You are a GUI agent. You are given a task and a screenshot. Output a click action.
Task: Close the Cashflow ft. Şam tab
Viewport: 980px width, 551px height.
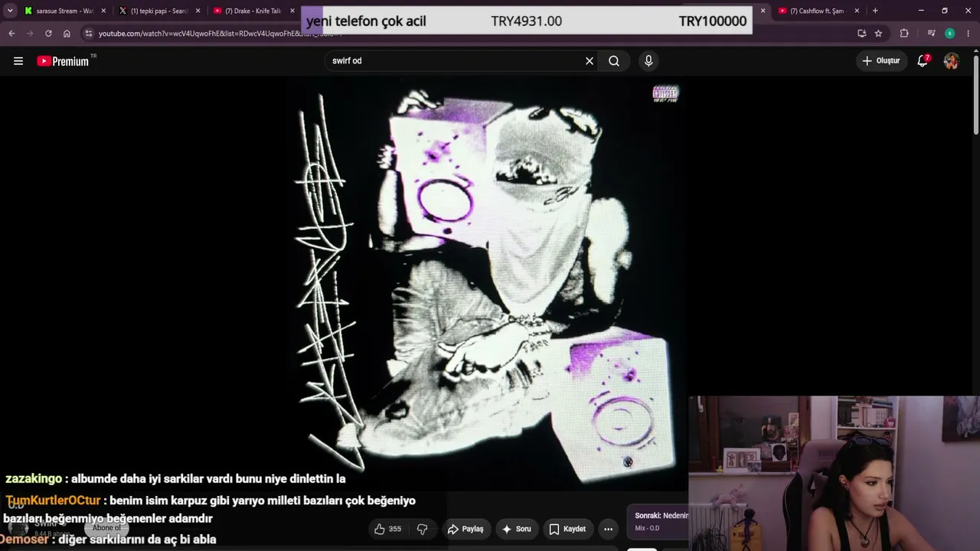(857, 11)
